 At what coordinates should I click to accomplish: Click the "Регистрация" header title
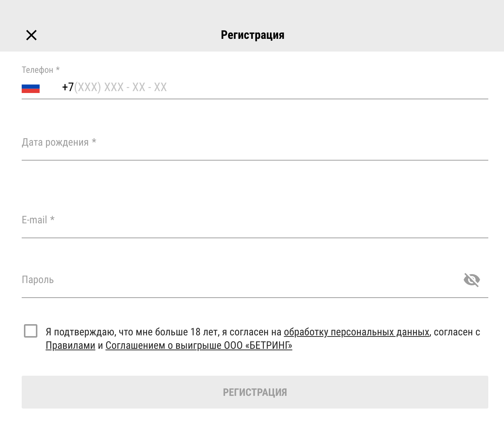pos(252,35)
